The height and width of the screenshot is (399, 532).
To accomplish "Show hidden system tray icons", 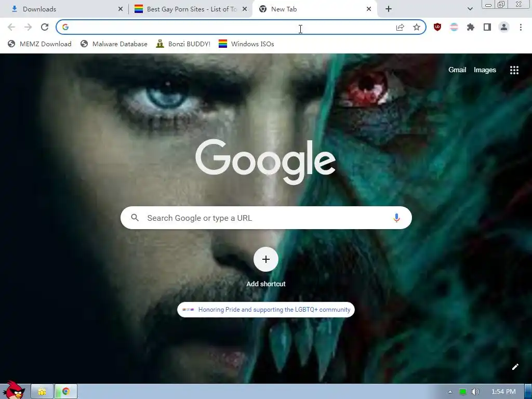I will pos(450,392).
